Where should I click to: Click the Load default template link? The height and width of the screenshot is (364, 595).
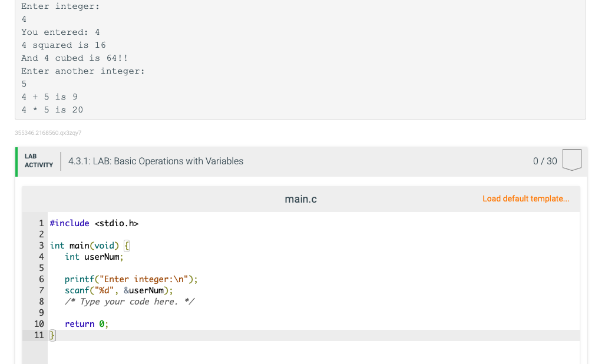(x=525, y=198)
